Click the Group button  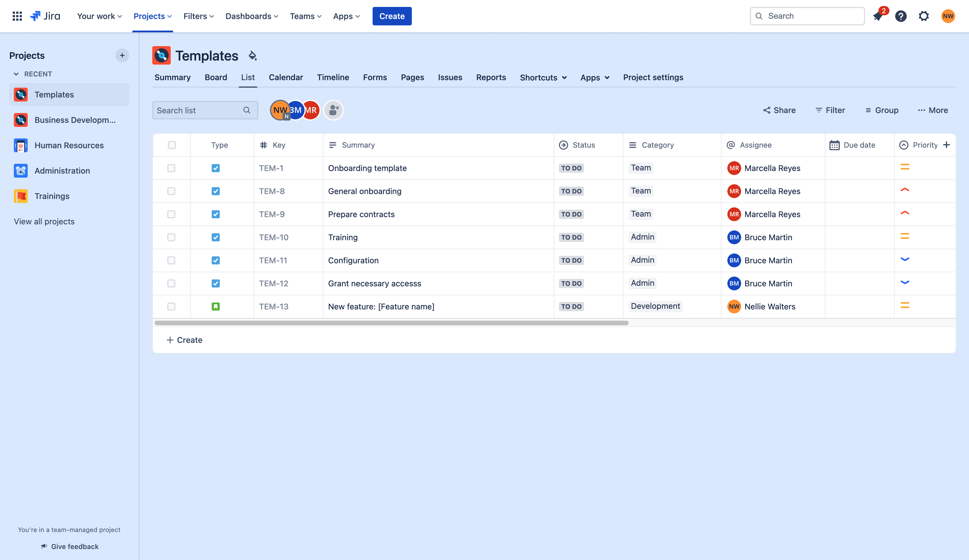click(882, 110)
